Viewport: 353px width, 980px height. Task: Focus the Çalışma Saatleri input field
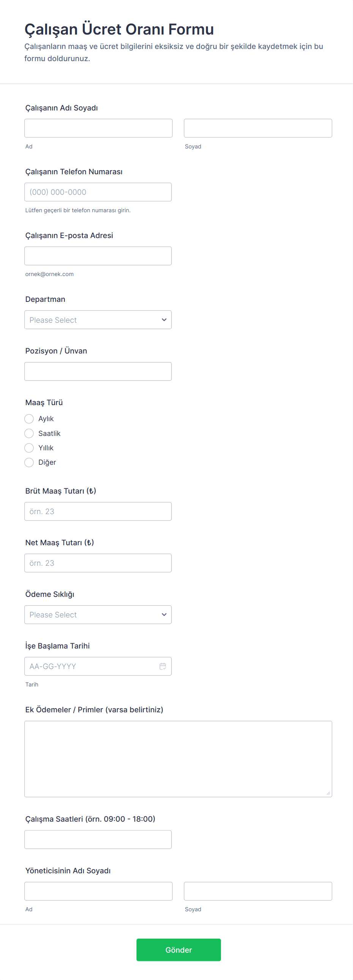point(98,840)
